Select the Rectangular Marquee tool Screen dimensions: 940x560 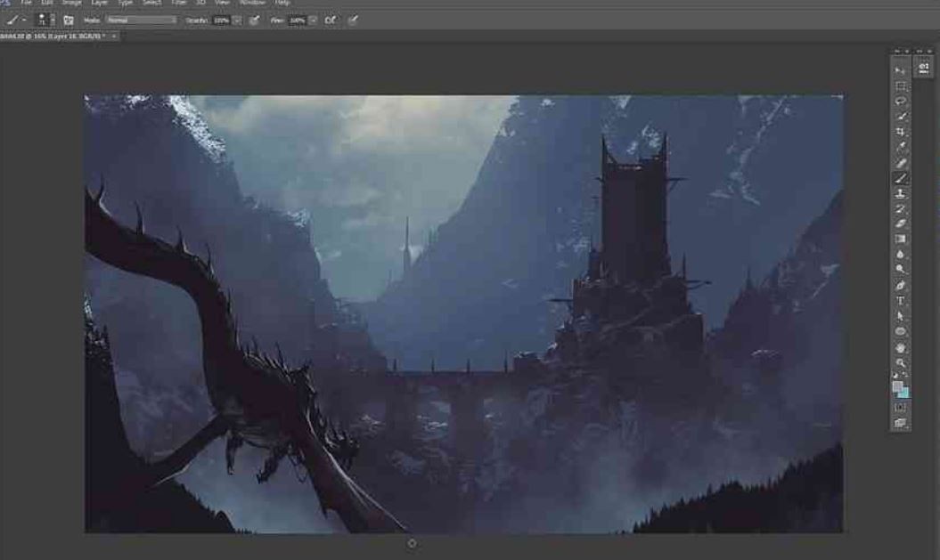pos(901,86)
